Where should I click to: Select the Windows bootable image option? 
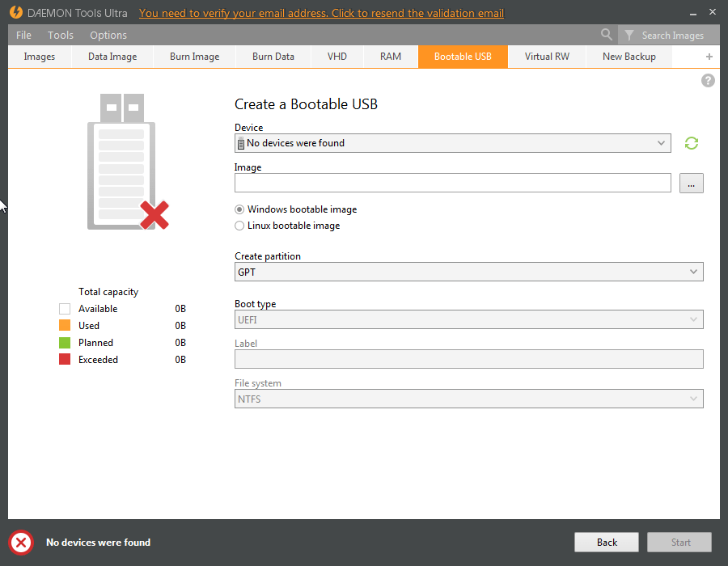[x=239, y=209]
